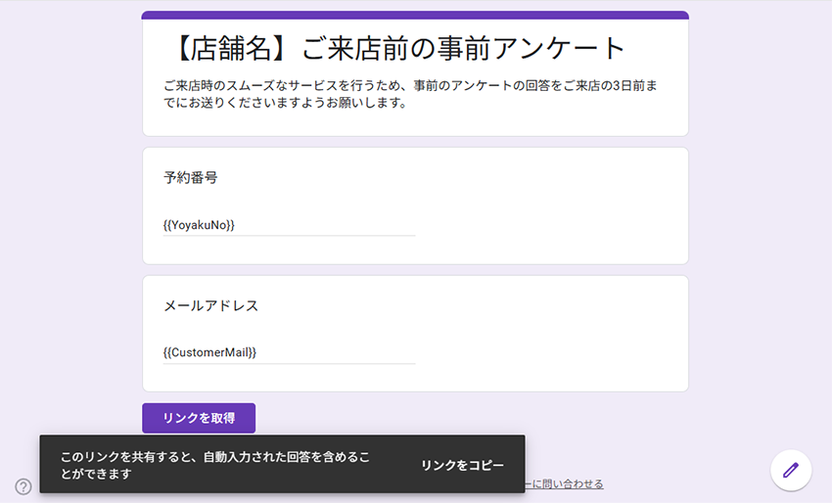Copy link via リンクをコピー button

coord(462,465)
